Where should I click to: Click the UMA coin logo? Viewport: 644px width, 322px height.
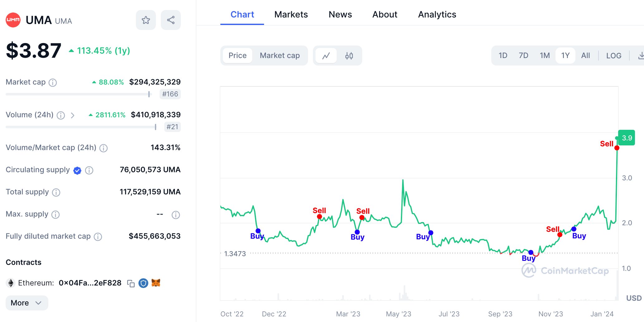(x=13, y=20)
